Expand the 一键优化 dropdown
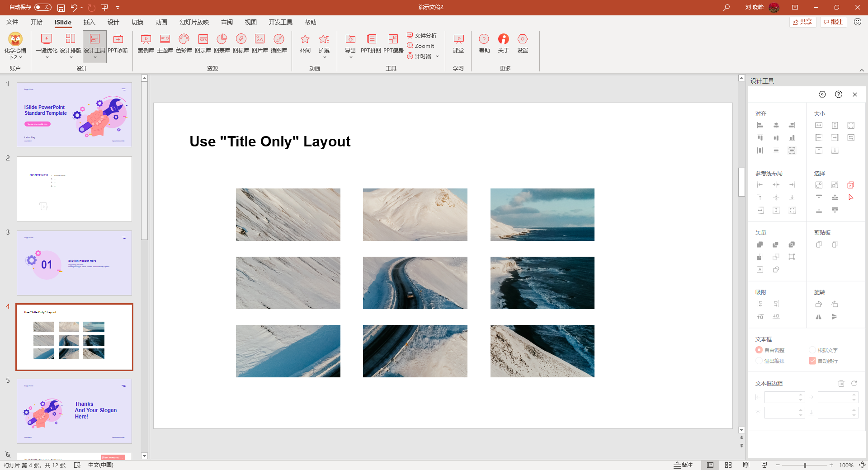Screen dimensions: 868x470 coord(47,57)
